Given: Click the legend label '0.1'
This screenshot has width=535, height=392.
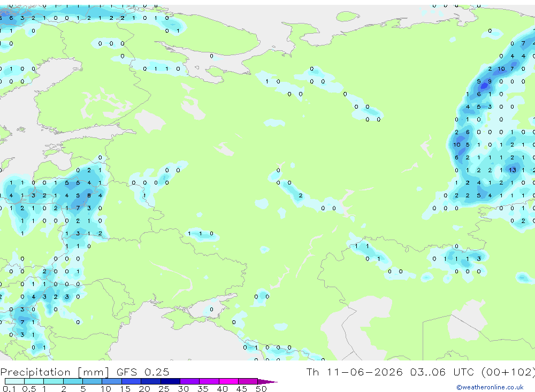Looking at the screenshot, I should pos(9,389).
